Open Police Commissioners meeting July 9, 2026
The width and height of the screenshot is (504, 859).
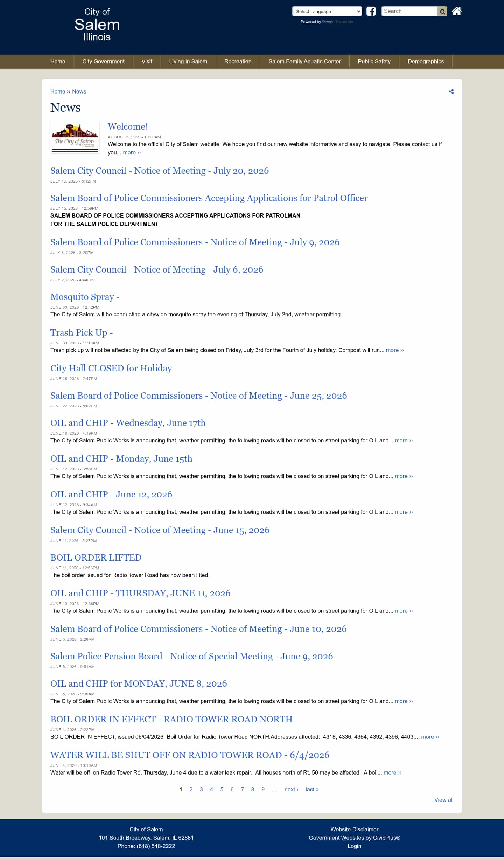(195, 242)
